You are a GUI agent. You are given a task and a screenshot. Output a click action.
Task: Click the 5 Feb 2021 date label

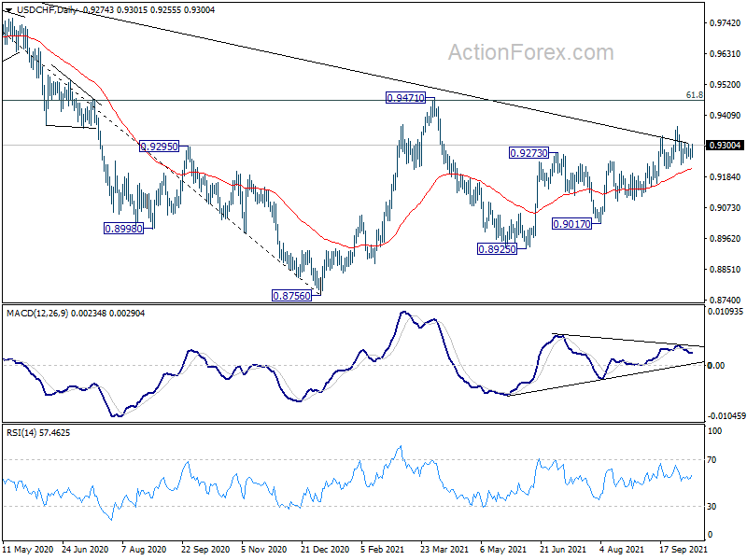coord(383,549)
